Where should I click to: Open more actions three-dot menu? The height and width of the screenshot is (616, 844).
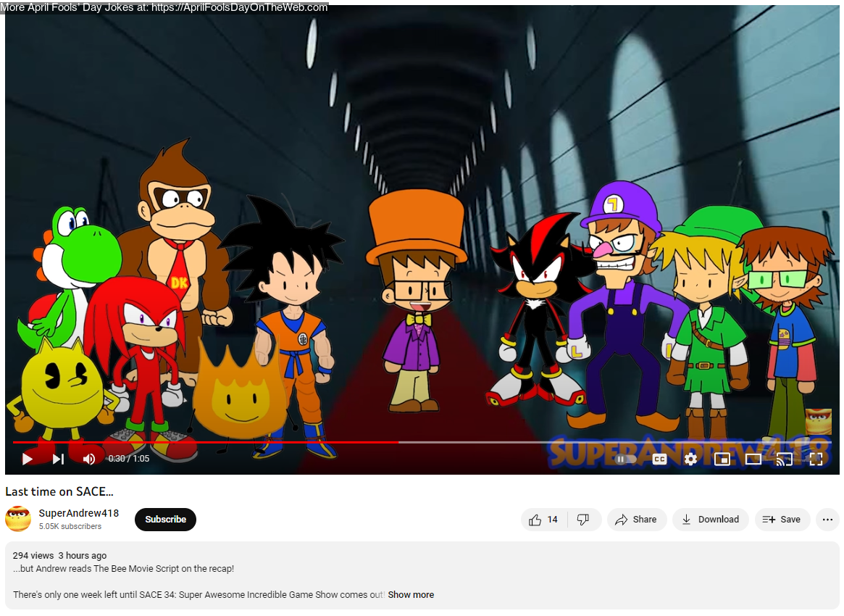[827, 520]
